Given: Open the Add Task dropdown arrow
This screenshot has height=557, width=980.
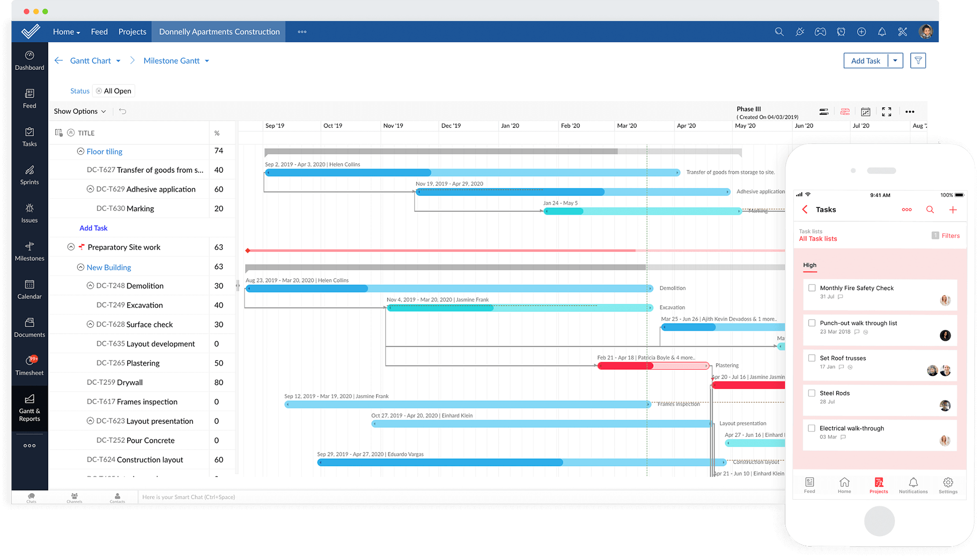Looking at the screenshot, I should 895,61.
